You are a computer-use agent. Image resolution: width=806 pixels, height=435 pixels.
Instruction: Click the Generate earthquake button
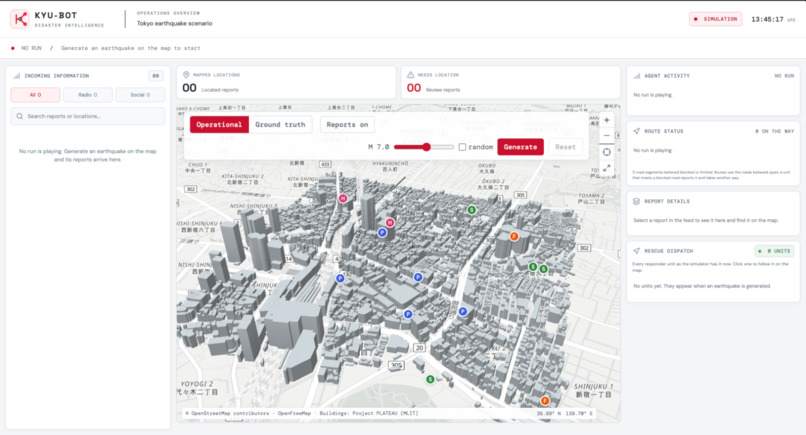[x=520, y=147]
